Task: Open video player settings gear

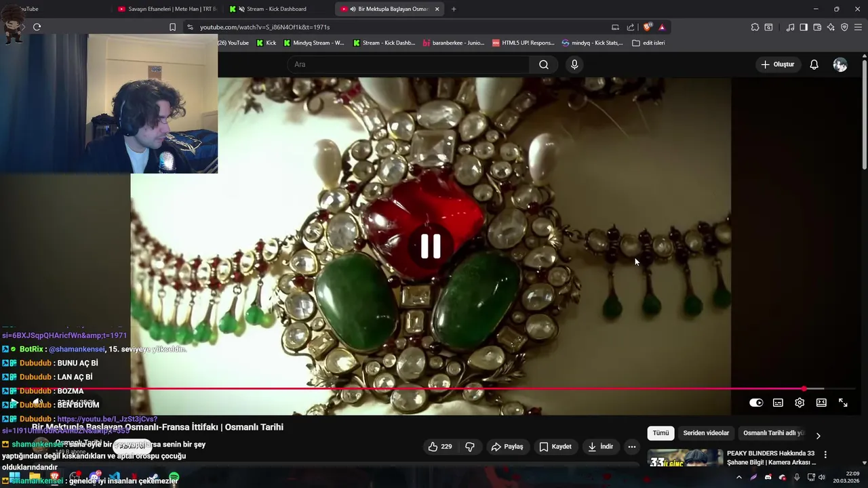Action: (800, 403)
